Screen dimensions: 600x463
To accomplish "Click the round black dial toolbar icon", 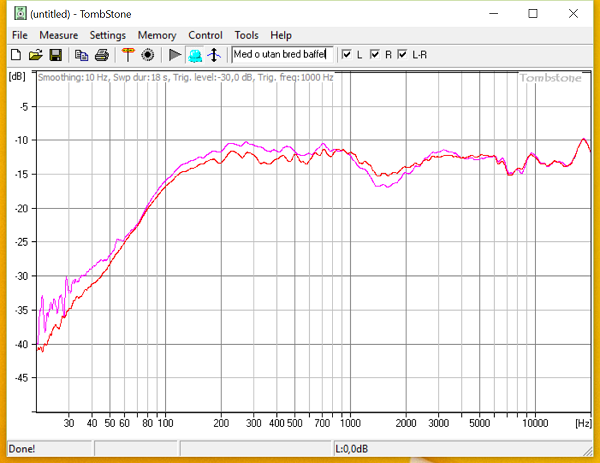I will pos(148,55).
